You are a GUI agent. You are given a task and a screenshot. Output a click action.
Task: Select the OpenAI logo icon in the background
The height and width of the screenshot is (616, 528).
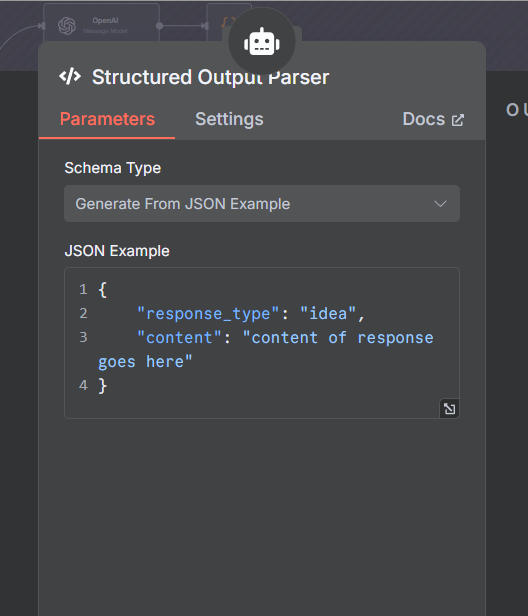(67, 26)
